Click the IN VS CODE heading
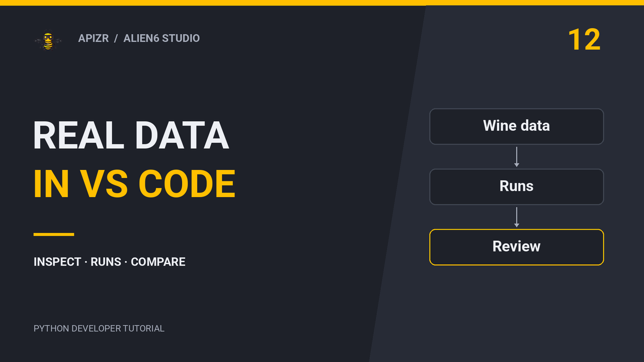644x362 pixels. point(134,184)
